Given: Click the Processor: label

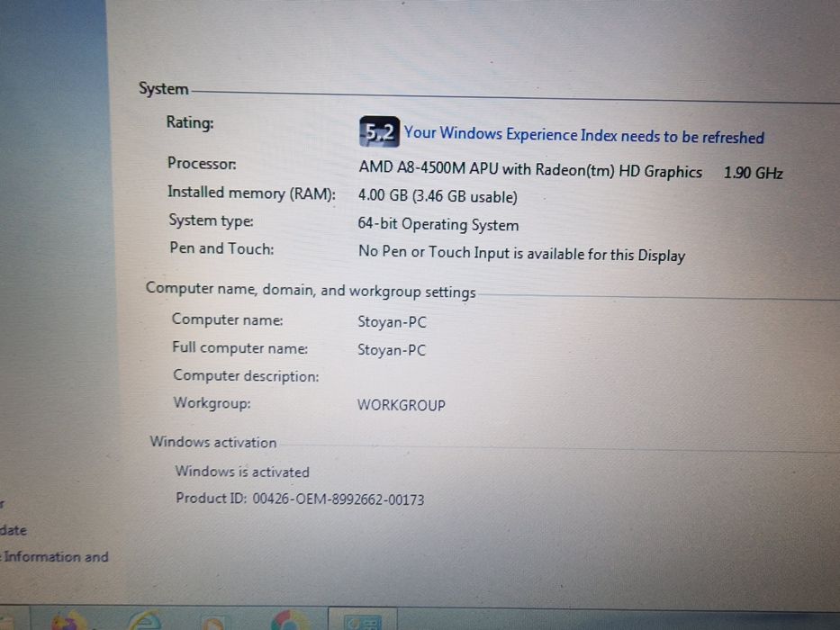Looking at the screenshot, I should 202,163.
